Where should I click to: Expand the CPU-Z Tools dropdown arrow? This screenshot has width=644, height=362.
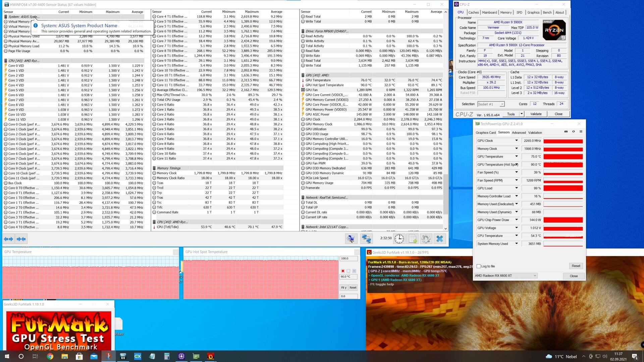point(522,114)
